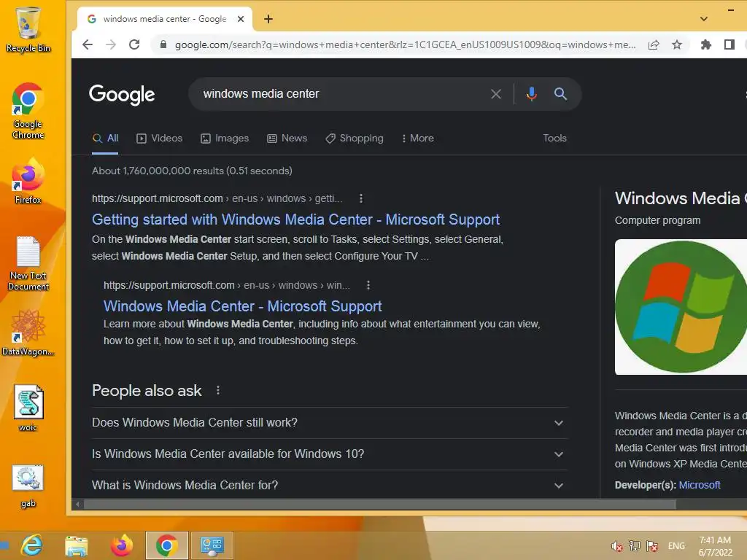Launch Firefox desktop shortcut
747x560 pixels.
(x=28, y=182)
